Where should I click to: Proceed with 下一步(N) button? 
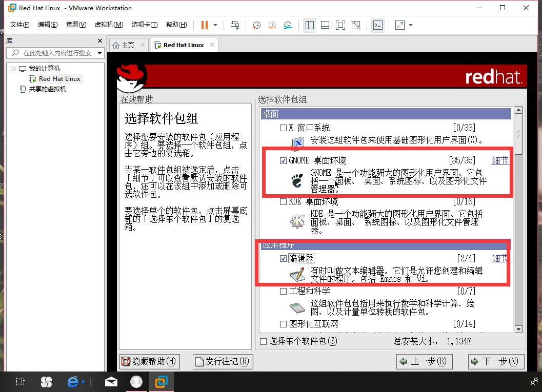click(x=496, y=362)
